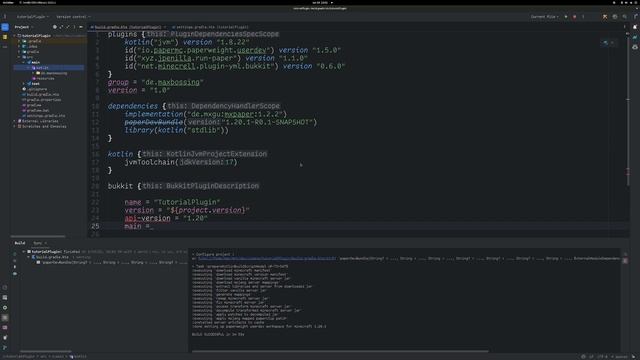Open the Code With Me icon in the top toolbar
640x360 pixels.
point(615,17)
